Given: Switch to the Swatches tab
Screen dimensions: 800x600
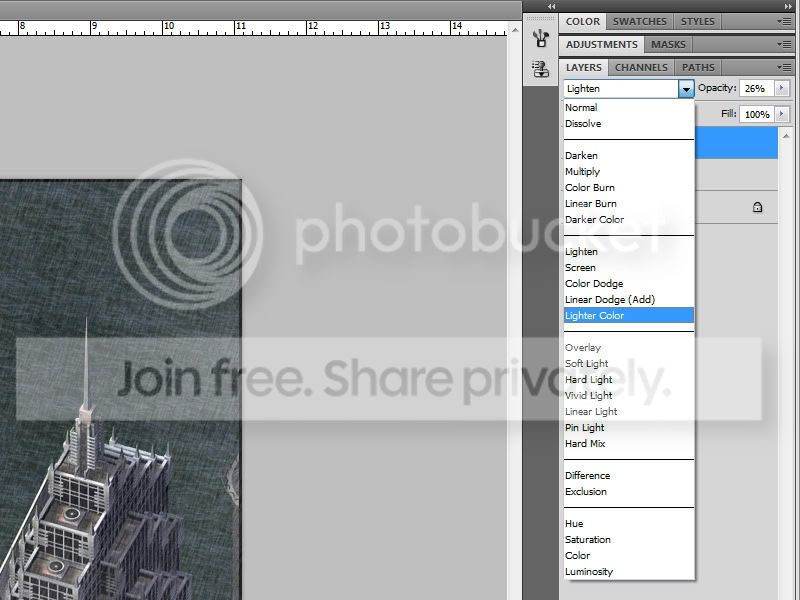Looking at the screenshot, I should click(x=640, y=21).
